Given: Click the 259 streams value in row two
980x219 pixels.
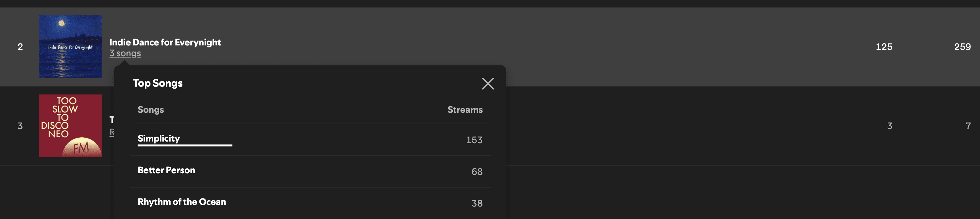Looking at the screenshot, I should point(962,47).
